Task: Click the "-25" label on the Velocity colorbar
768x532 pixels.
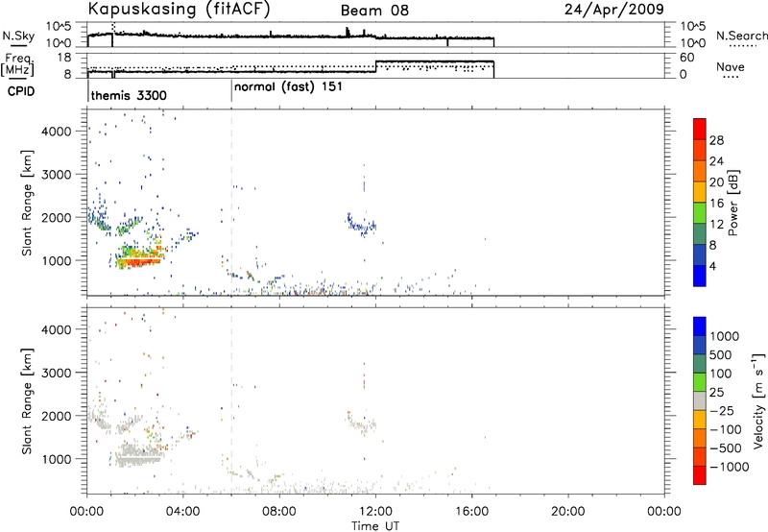Action: [723, 411]
